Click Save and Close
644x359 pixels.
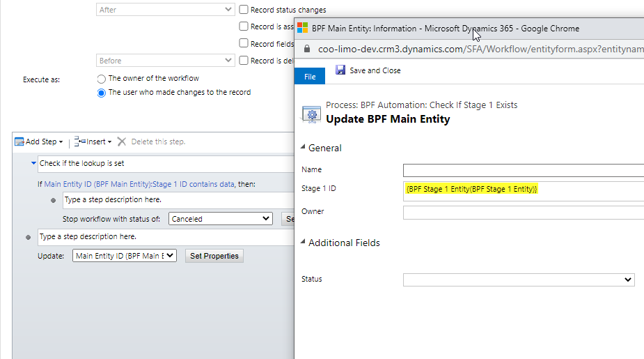click(x=375, y=70)
